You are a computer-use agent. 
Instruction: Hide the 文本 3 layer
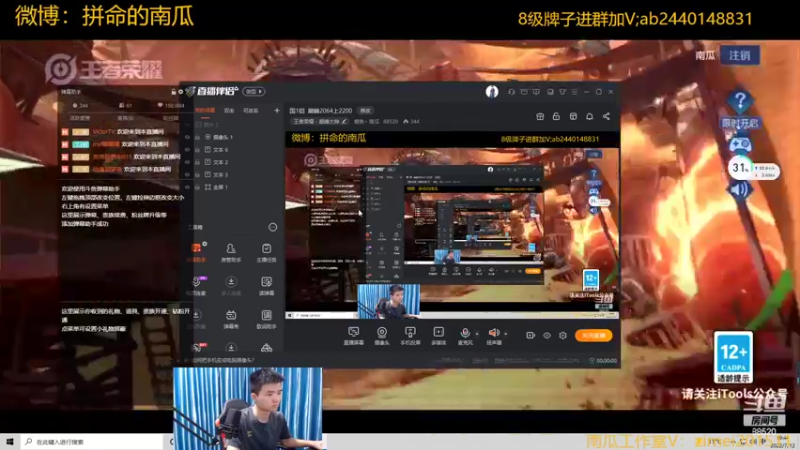(187, 175)
